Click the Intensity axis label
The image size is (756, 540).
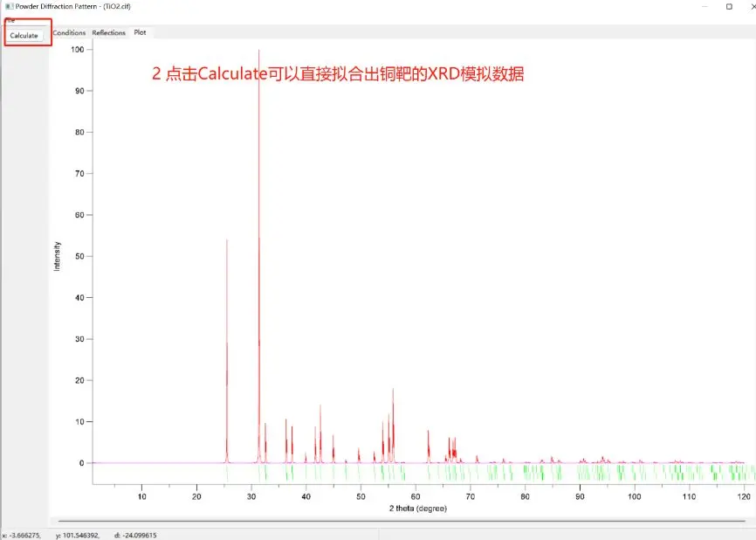[57, 256]
